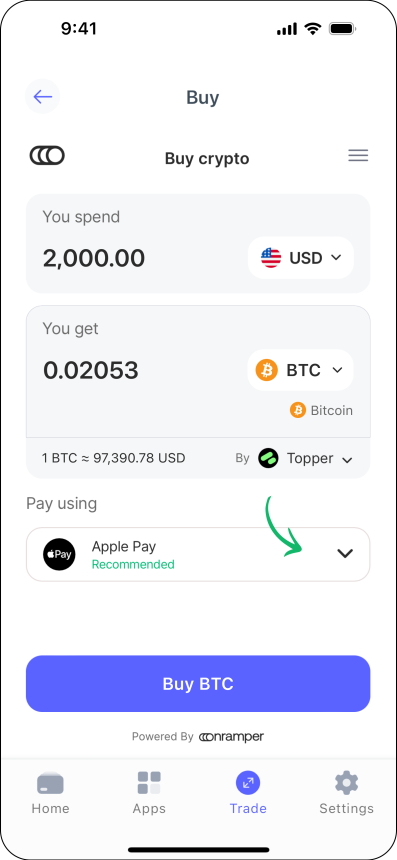The image size is (397, 860).
Task: Click the US flag icon
Action: [271, 257]
